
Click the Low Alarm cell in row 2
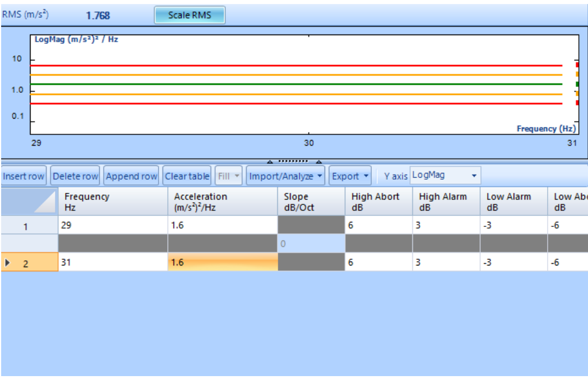tap(513, 263)
